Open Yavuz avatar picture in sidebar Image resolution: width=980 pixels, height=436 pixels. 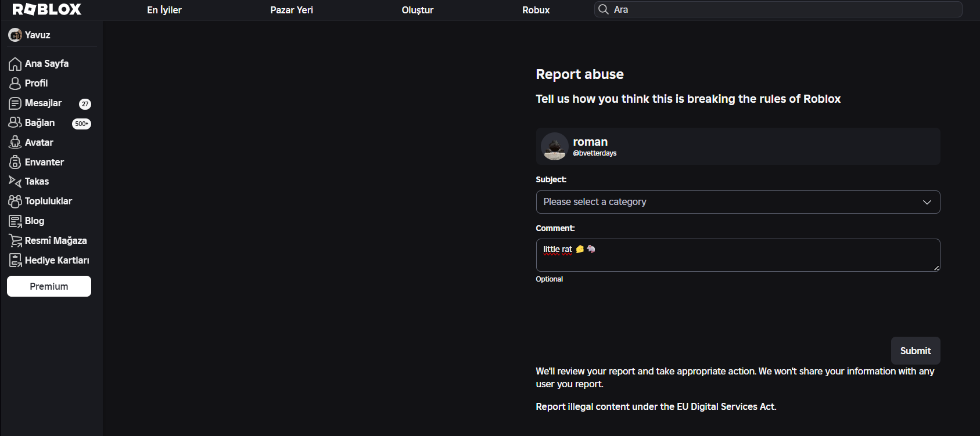tap(15, 35)
